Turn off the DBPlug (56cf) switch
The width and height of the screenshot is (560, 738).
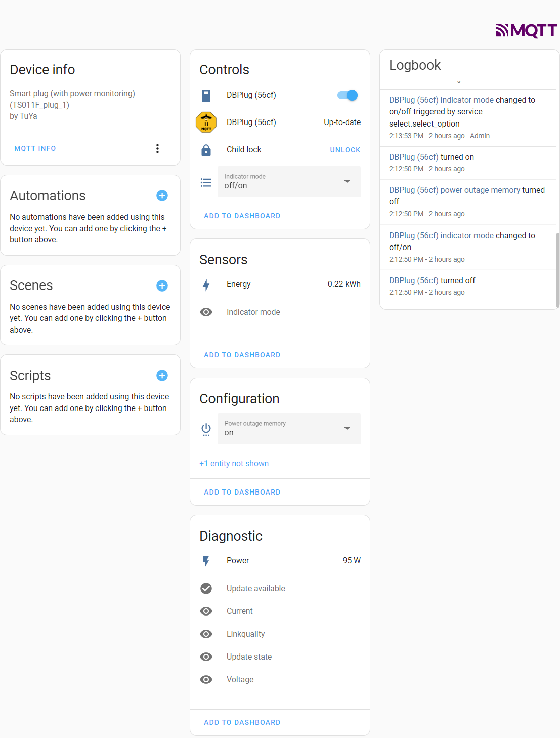(x=347, y=95)
